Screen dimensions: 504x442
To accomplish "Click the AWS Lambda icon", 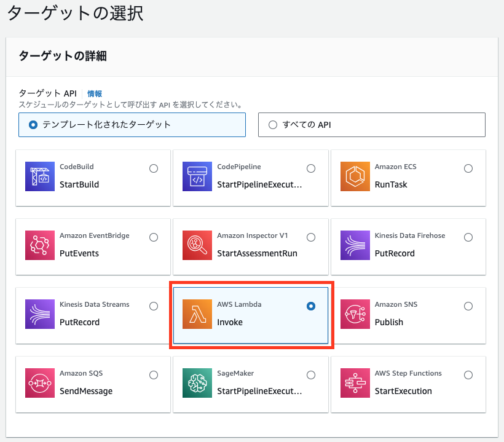I will pyautogui.click(x=197, y=314).
